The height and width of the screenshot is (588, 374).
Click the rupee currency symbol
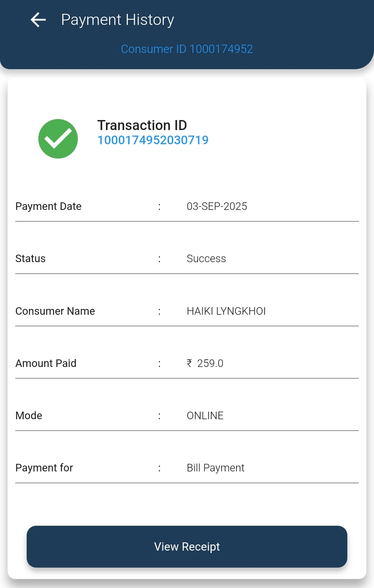point(189,363)
